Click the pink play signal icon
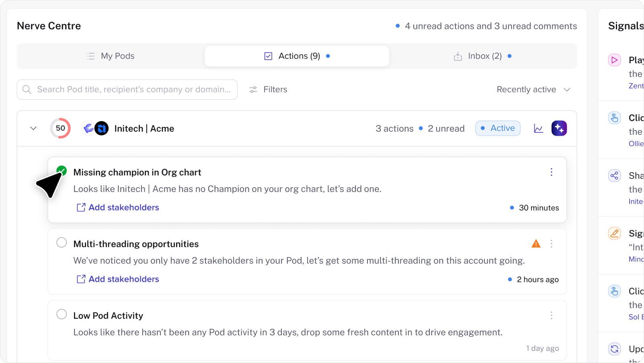Image resolution: width=644 pixels, height=363 pixels. tap(614, 60)
